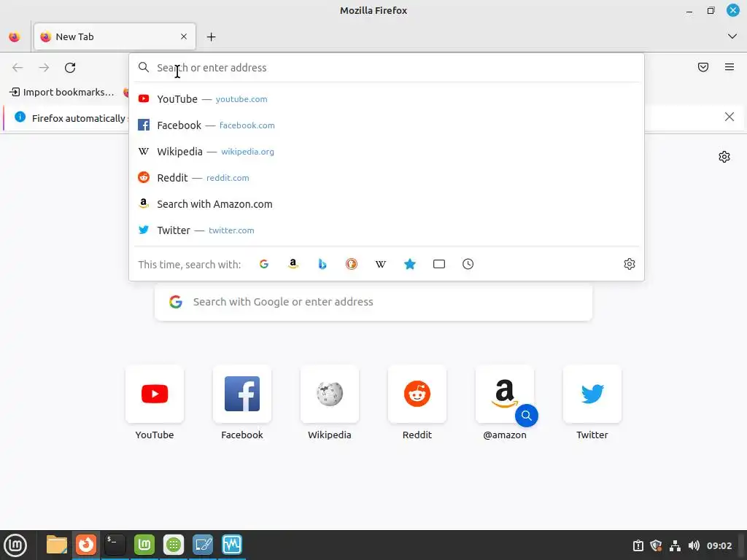Viewport: 747px width, 560px height.
Task: Click Import bookmarks toolbar button
Action: click(62, 92)
